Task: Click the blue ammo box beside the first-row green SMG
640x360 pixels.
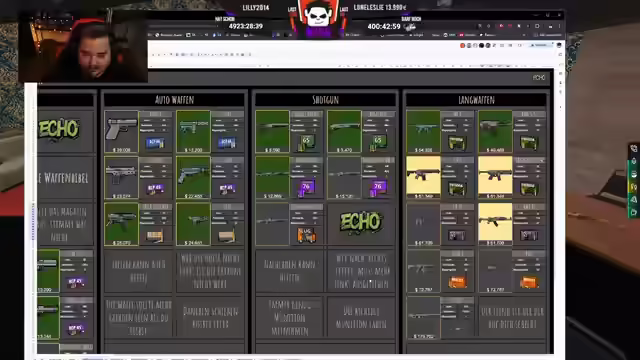Action: pyautogui.click(x=227, y=142)
